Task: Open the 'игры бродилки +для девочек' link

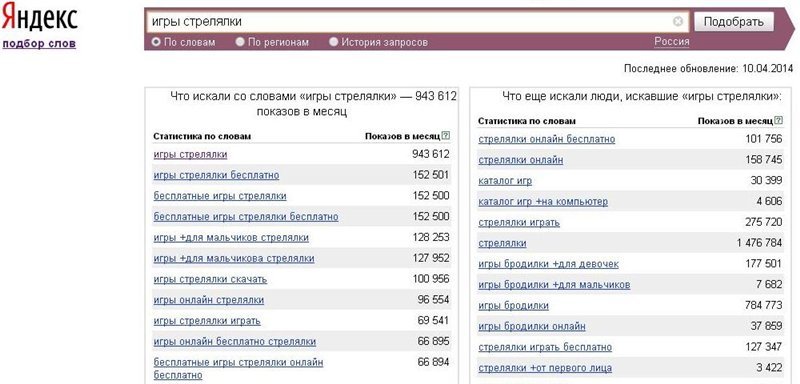Action: tap(548, 264)
